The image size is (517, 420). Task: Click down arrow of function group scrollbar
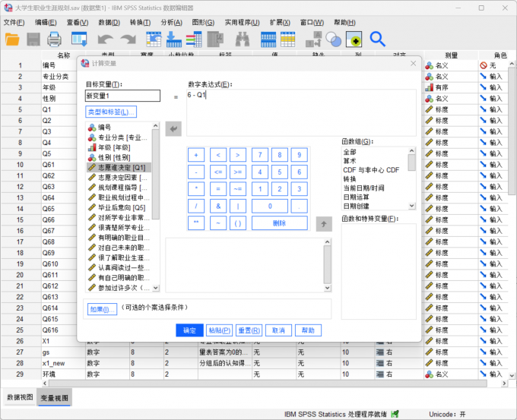pyautogui.click(x=411, y=206)
